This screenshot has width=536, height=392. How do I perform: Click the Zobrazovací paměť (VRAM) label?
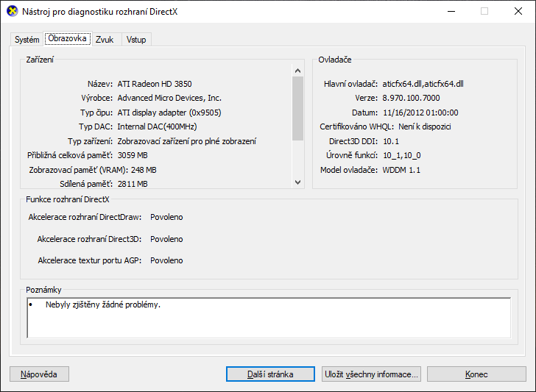click(78, 170)
